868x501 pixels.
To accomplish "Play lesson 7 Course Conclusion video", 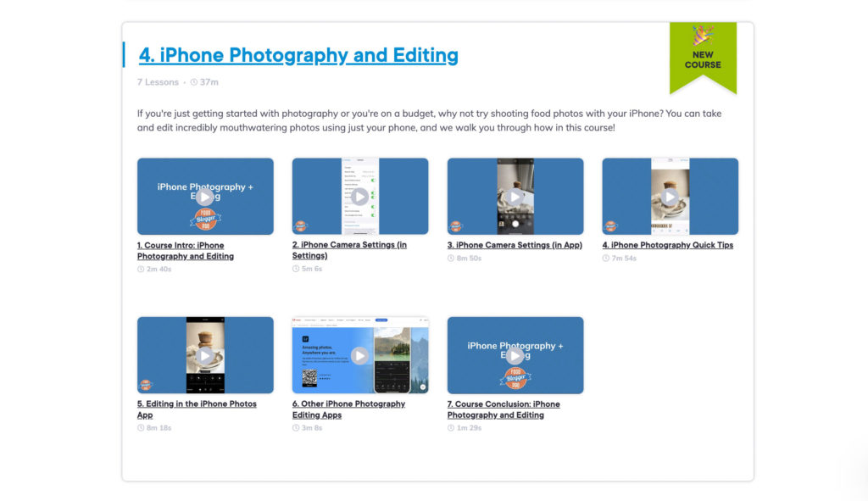I will [x=515, y=355].
